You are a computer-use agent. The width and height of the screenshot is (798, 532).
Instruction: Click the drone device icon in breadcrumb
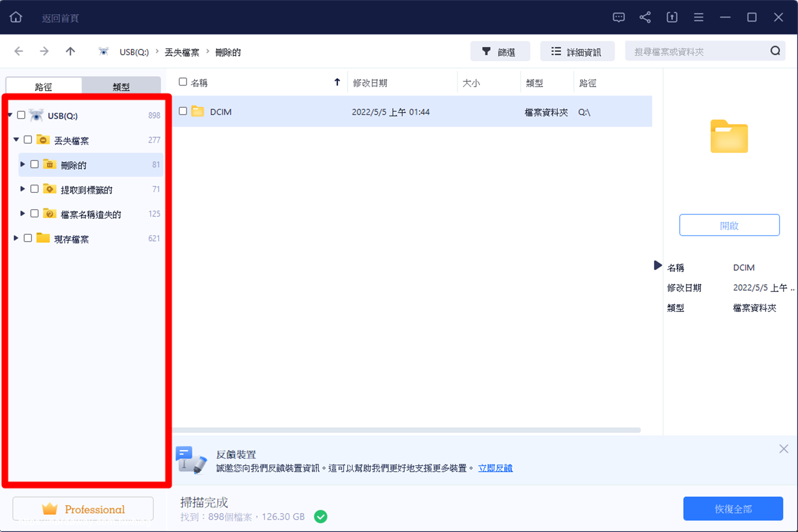tap(103, 51)
